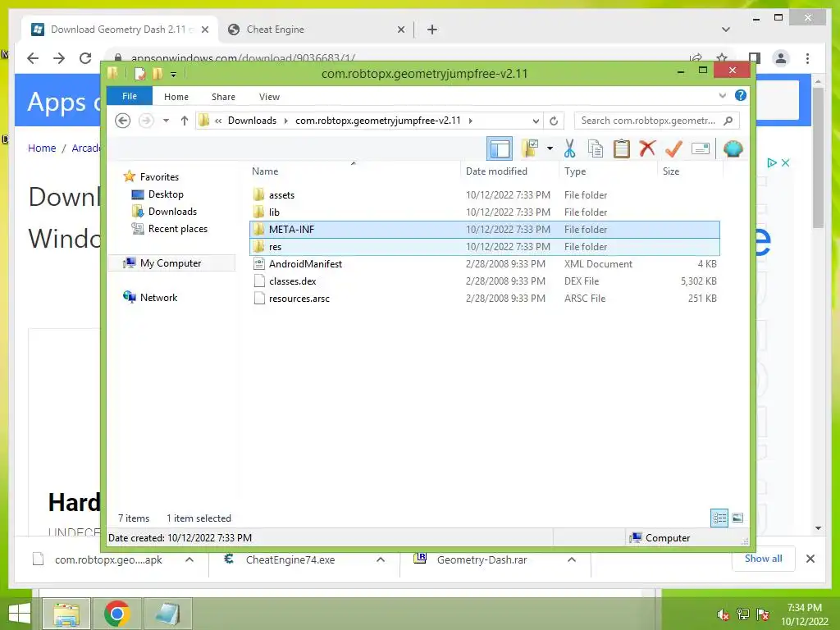Open the File tab in Explorer
The image size is (840, 630).
(x=130, y=96)
